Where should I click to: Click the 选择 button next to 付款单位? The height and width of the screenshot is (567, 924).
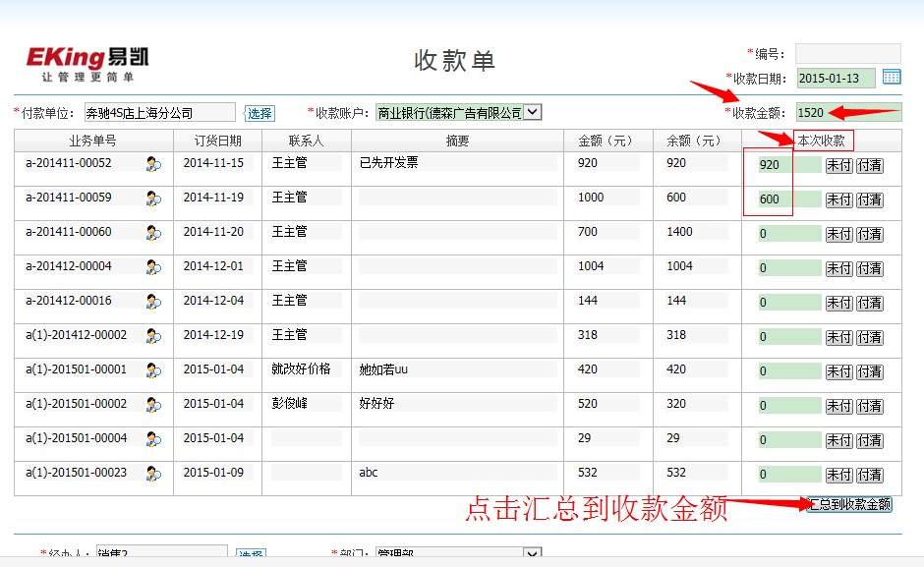tap(260, 114)
